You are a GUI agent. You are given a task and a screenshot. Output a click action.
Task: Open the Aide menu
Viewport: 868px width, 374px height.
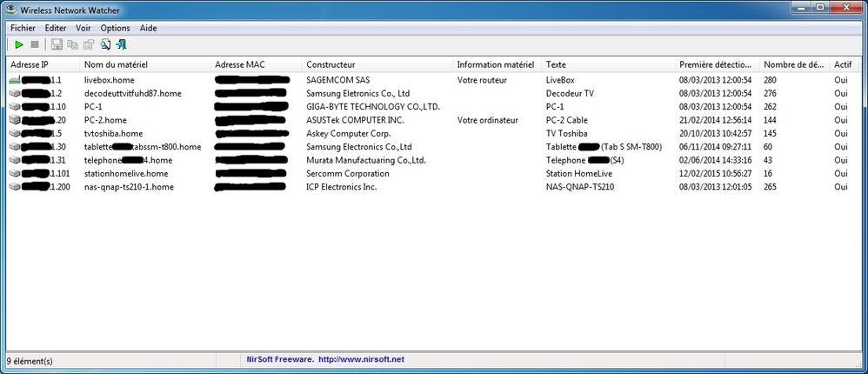click(x=149, y=28)
